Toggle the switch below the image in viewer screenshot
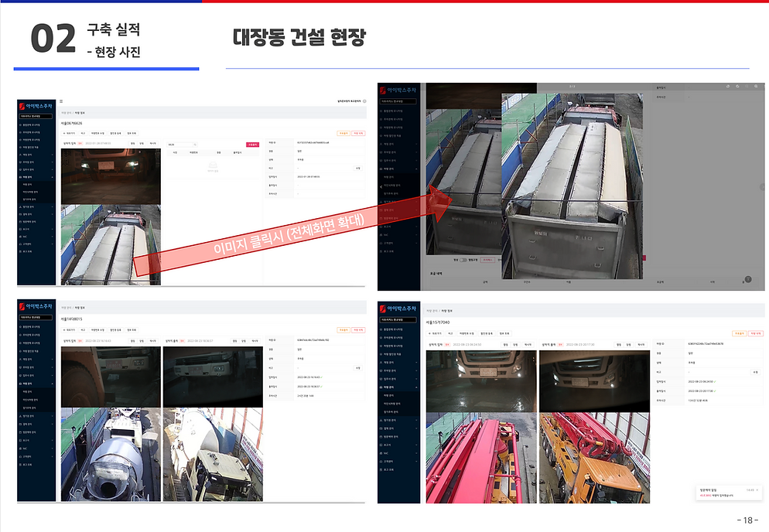This screenshot has width=769, height=532. click(463, 260)
